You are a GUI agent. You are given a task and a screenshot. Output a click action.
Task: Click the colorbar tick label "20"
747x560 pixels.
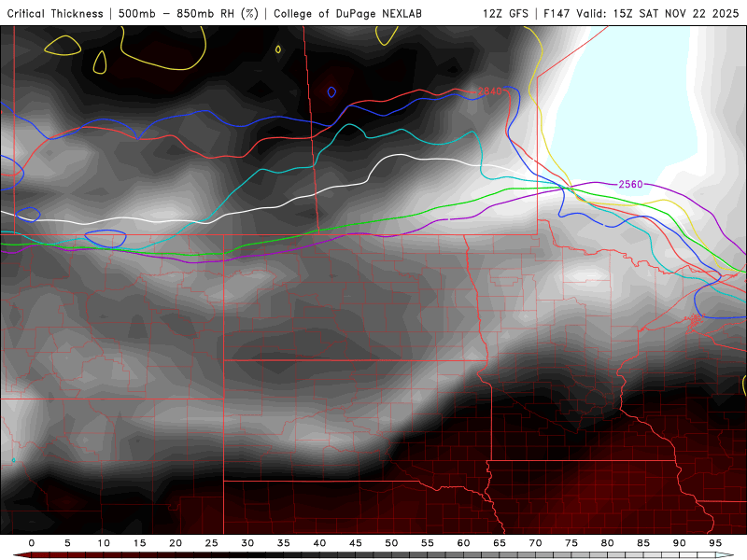(x=176, y=543)
